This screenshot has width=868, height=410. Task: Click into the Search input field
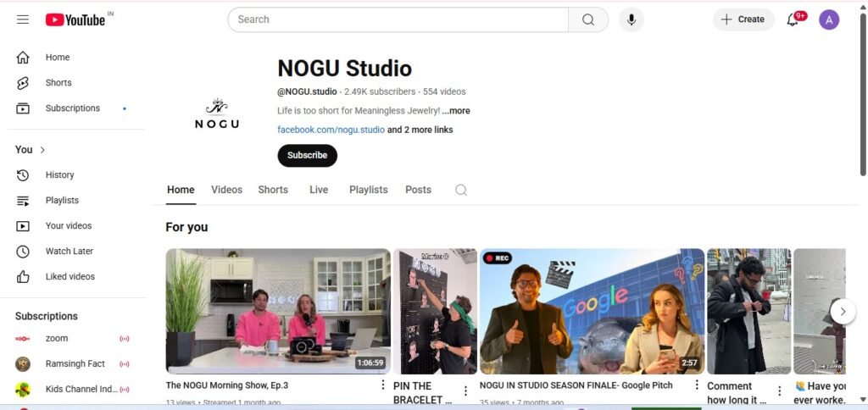(398, 20)
